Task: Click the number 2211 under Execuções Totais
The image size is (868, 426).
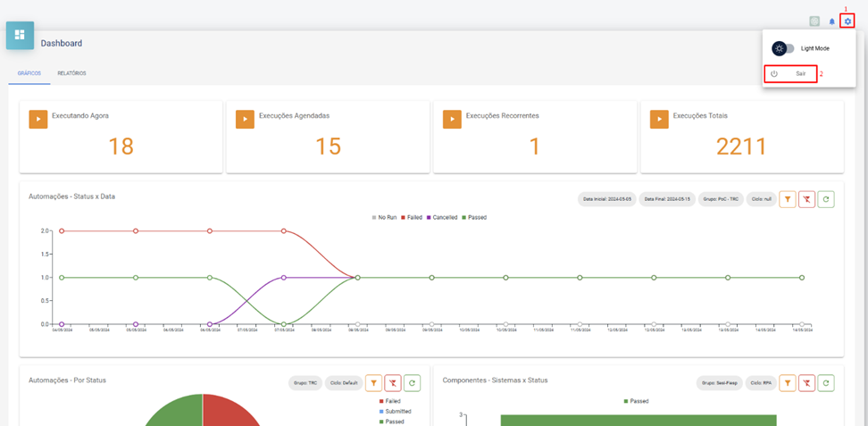Action: click(x=742, y=146)
